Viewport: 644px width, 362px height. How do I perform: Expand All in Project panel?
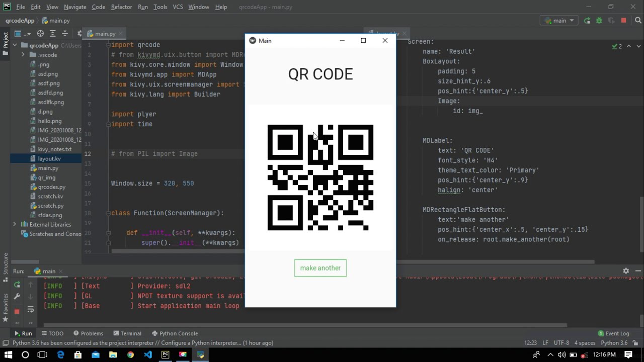(53, 34)
